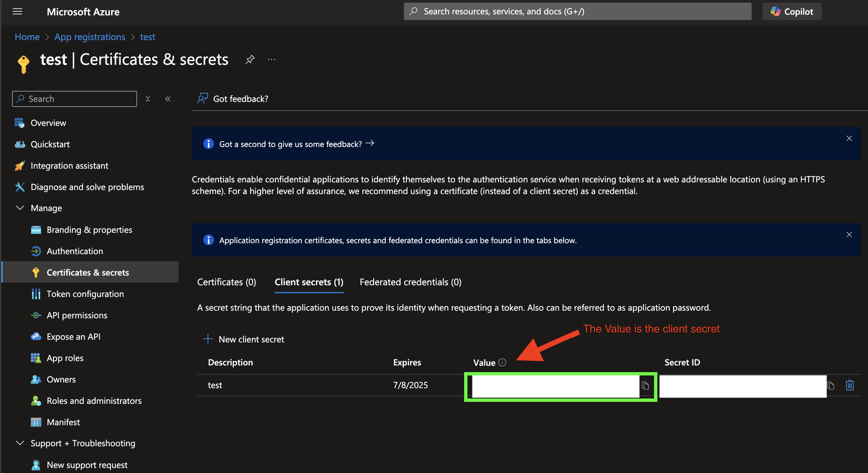The height and width of the screenshot is (473, 868).
Task: Dismiss the application registration info banner
Action: [x=849, y=234]
